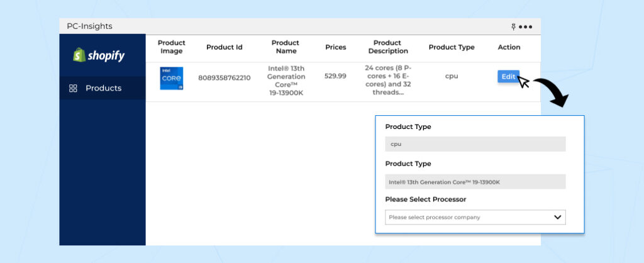Click the truncated '24 cores' product description
The height and width of the screenshot is (263, 644).
tap(387, 79)
